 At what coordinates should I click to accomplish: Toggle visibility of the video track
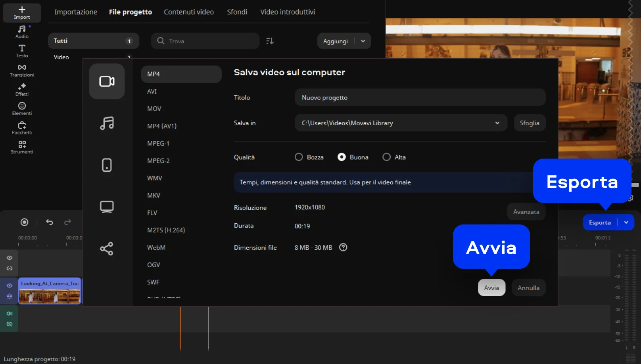(x=10, y=285)
